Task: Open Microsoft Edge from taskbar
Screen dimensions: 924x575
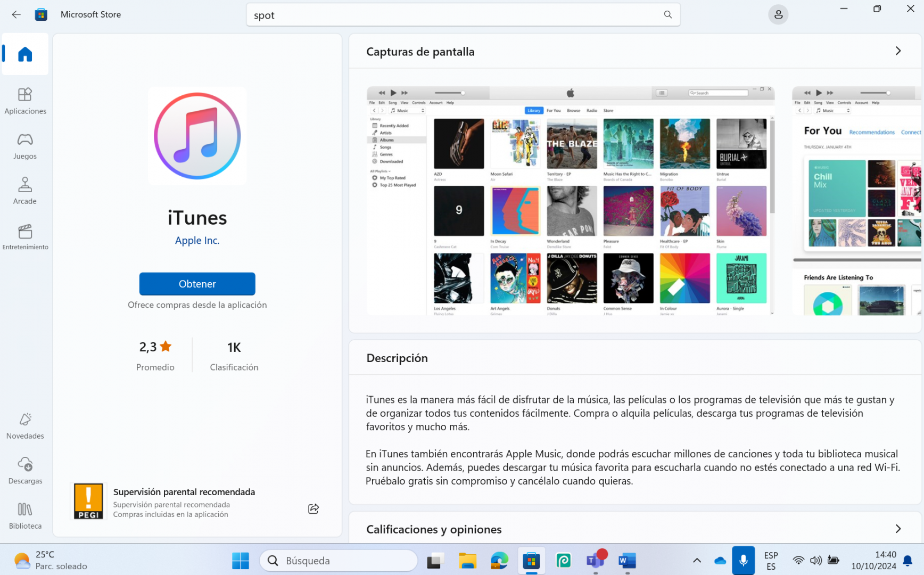Action: pos(499,561)
